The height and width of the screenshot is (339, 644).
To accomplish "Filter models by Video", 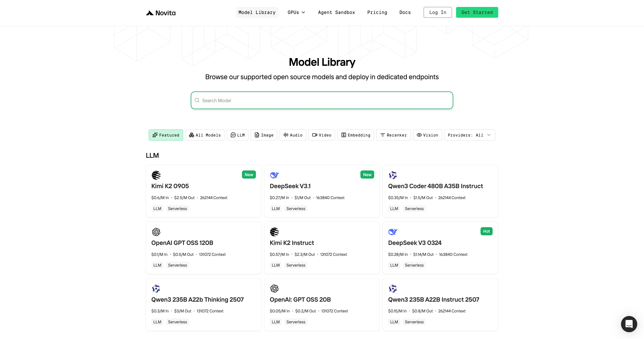I will pos(322,135).
